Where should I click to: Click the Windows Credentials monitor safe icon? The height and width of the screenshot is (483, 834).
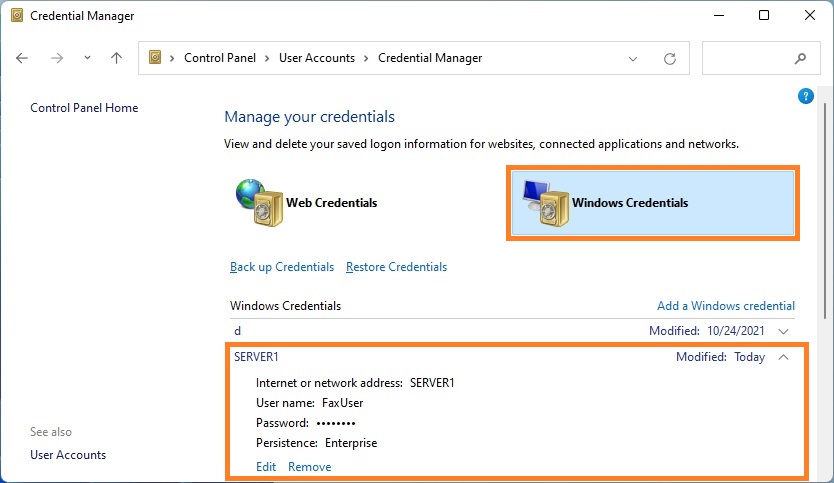tap(546, 203)
